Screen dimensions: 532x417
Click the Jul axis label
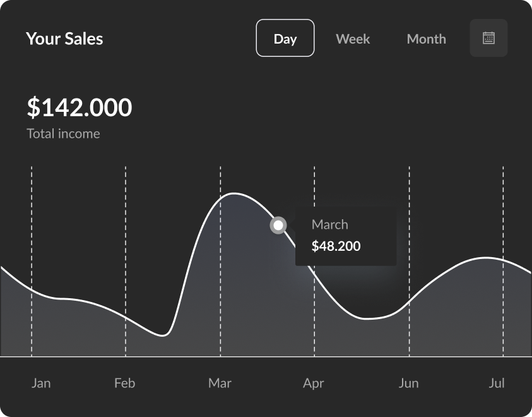tap(497, 383)
